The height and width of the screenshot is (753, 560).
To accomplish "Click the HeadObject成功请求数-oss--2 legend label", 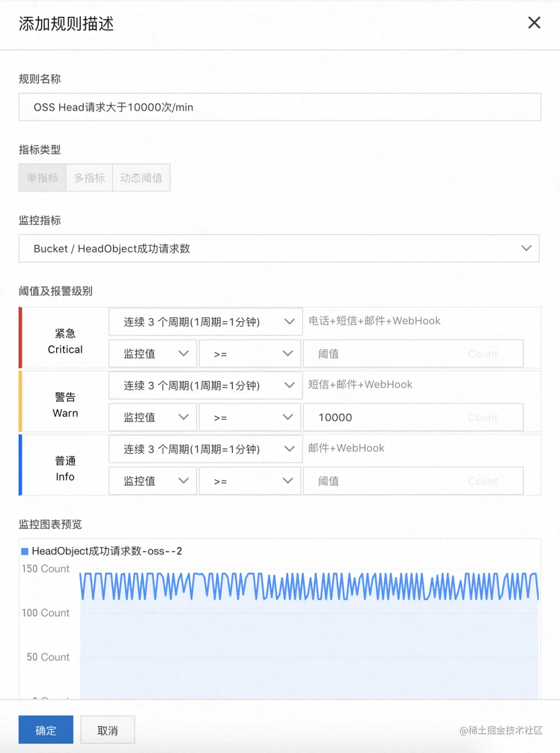I will 107,551.
